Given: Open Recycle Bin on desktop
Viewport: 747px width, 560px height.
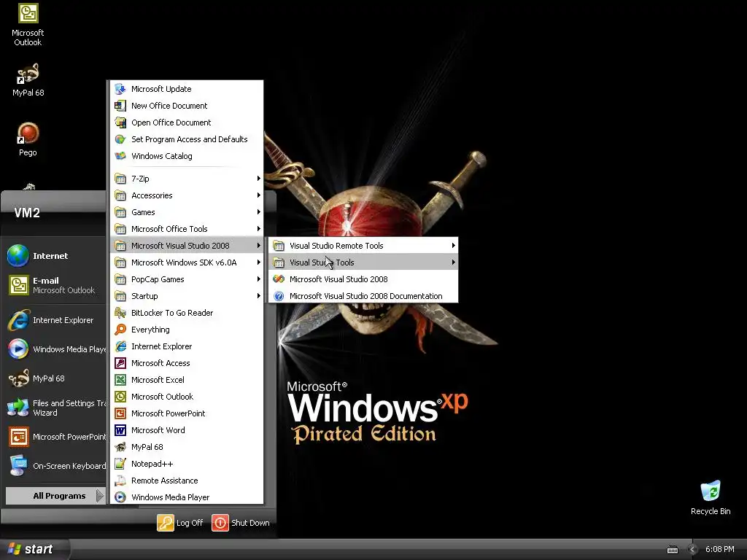Looking at the screenshot, I should coord(711,491).
